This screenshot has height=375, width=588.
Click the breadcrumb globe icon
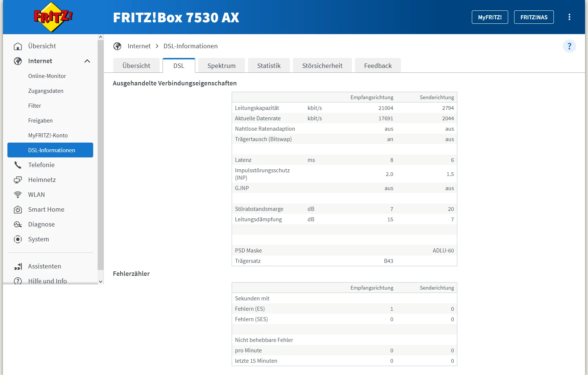[117, 46]
